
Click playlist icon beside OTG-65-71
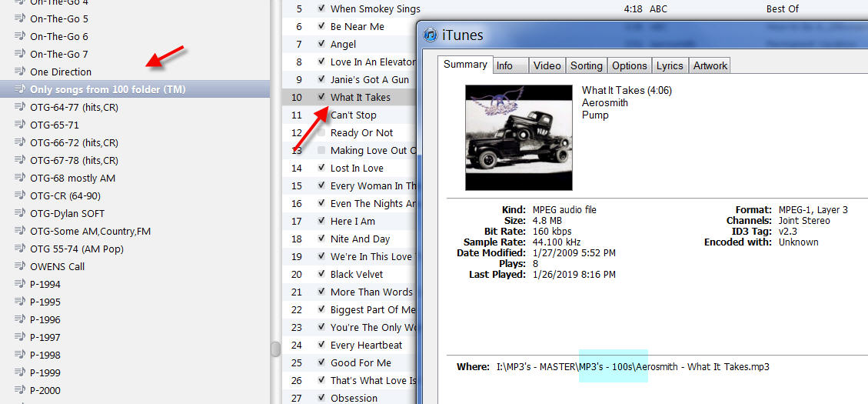point(21,125)
